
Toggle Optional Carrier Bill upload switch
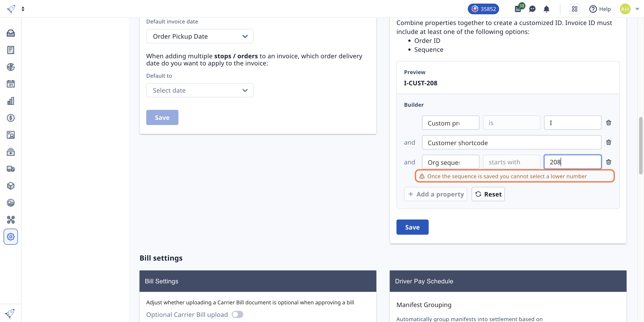237,314
